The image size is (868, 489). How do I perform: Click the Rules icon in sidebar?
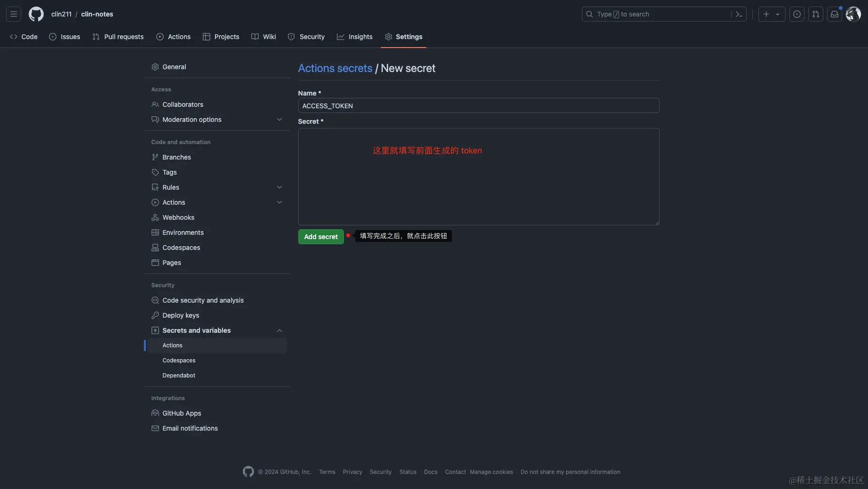pyautogui.click(x=155, y=187)
